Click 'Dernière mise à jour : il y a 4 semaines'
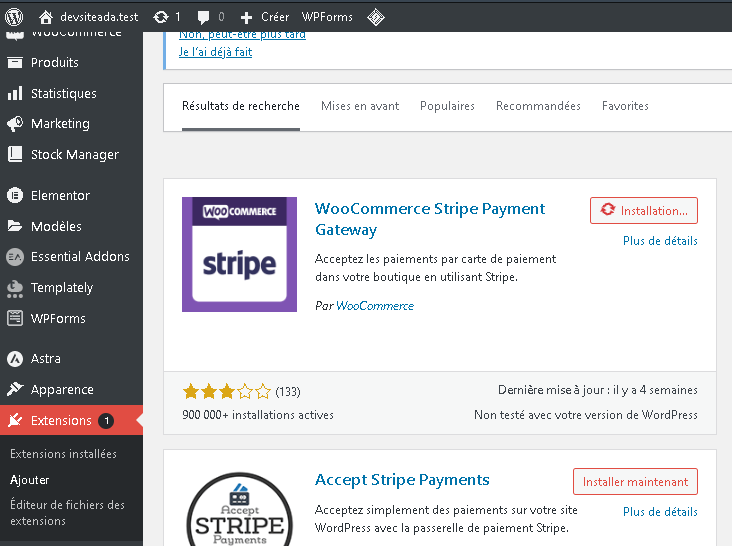 (598, 390)
